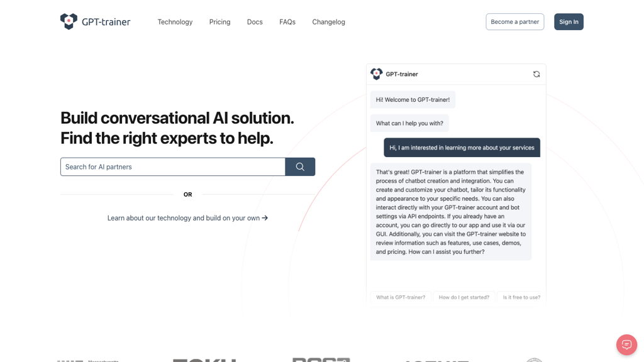Navigate to FAQs
Screen dimensions: 644x362
click(x=287, y=22)
